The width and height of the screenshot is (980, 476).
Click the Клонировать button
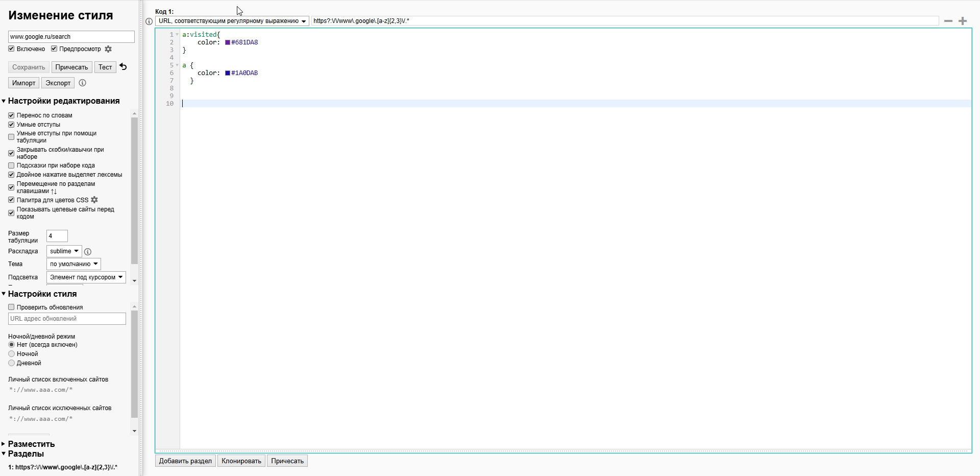pos(241,461)
